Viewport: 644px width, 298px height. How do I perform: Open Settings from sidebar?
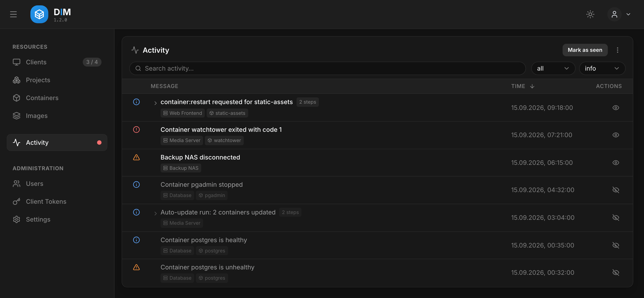(57, 219)
